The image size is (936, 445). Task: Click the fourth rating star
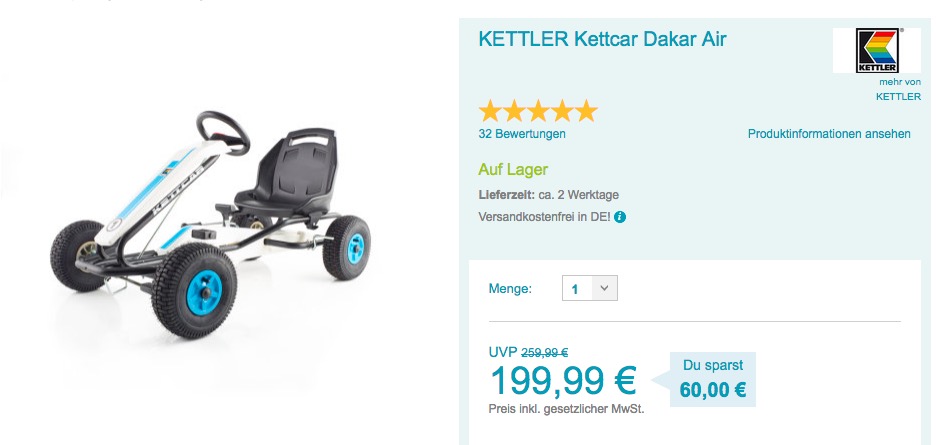click(x=562, y=111)
